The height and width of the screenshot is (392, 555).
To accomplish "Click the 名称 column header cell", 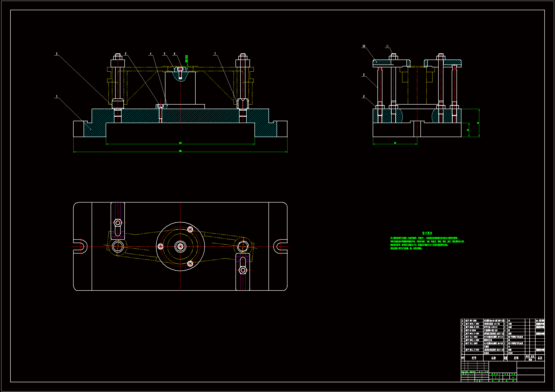I will click(494, 358).
